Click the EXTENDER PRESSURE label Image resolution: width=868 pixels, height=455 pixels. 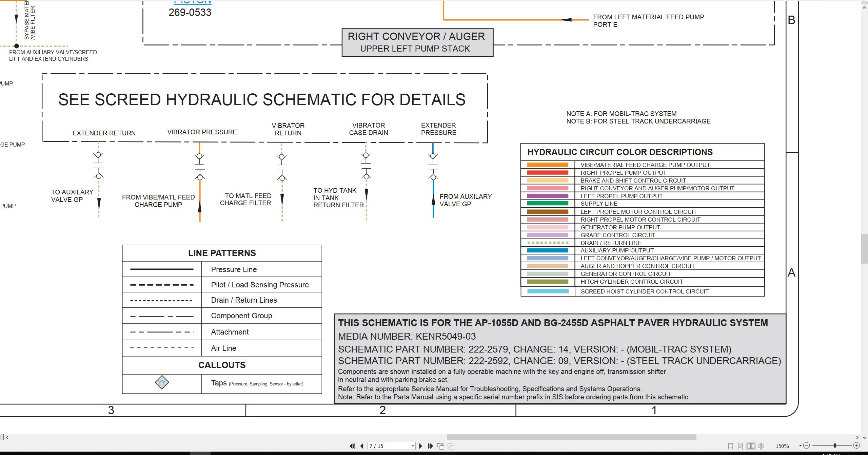tap(438, 129)
